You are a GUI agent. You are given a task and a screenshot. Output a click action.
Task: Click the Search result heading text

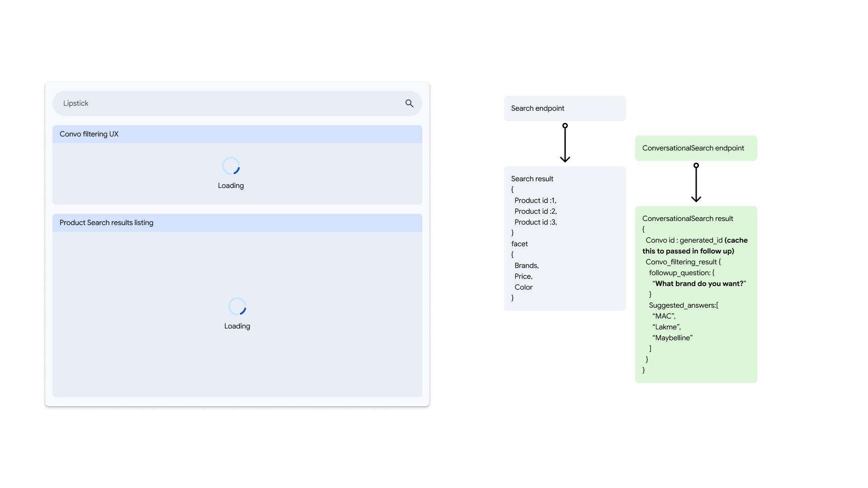pos(532,179)
